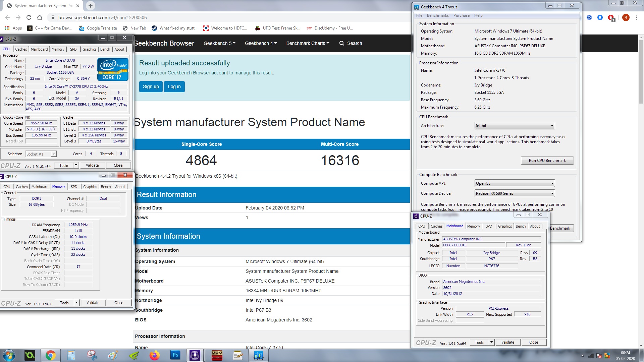
Task: Click the browser back arrow
Action: [7, 17]
